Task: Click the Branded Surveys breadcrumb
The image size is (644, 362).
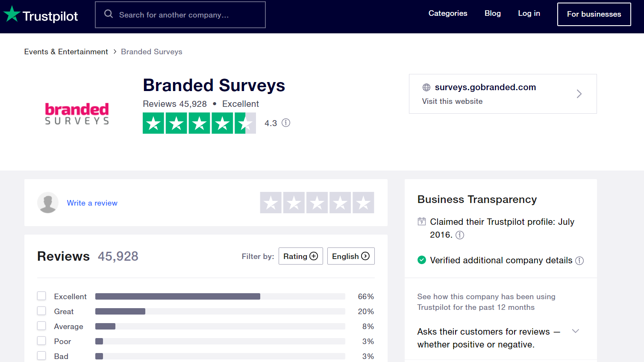Action: click(152, 52)
